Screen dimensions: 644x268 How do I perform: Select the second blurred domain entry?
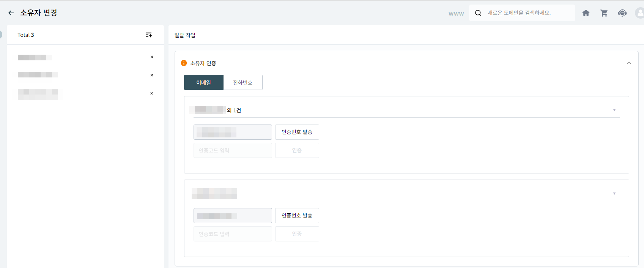point(38,74)
